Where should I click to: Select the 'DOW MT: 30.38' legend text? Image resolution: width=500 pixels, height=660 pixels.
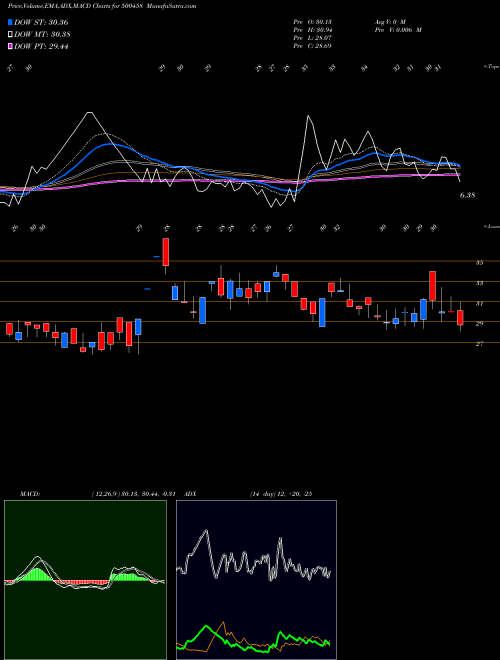[43, 35]
